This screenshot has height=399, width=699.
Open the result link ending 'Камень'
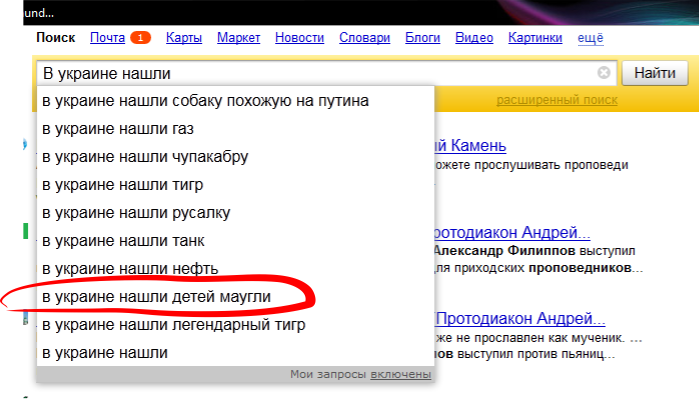471,145
